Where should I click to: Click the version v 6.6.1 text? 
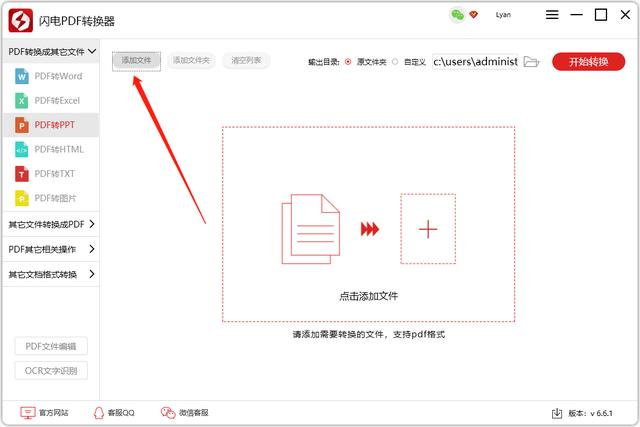(x=590, y=414)
